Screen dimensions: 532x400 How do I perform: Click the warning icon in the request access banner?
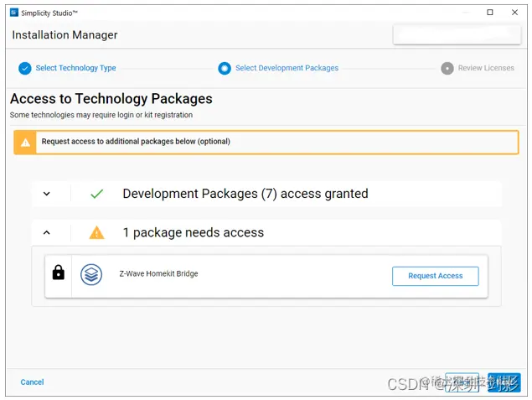[26, 142]
